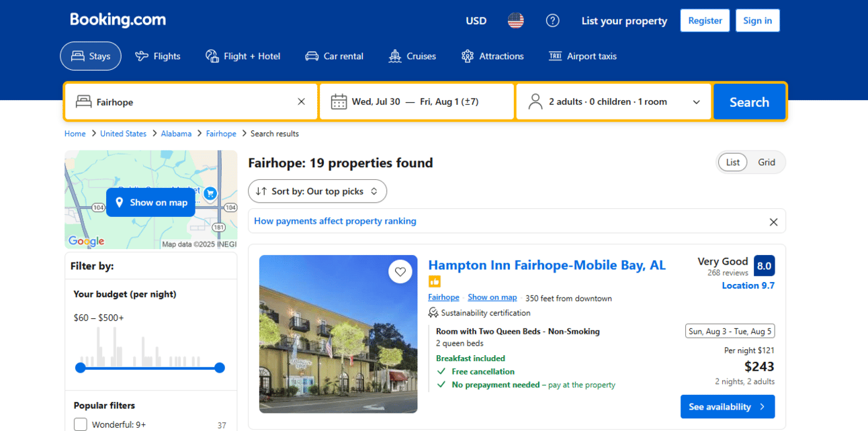Select the Stays tab
This screenshot has height=431, width=868.
pyautogui.click(x=91, y=56)
